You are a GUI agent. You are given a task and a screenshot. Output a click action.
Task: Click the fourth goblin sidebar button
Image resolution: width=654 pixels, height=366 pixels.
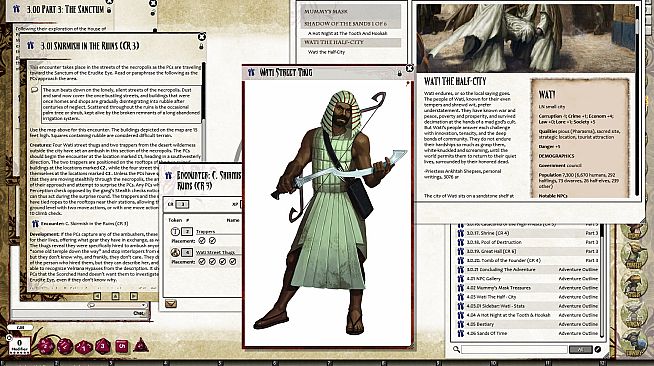633,313
